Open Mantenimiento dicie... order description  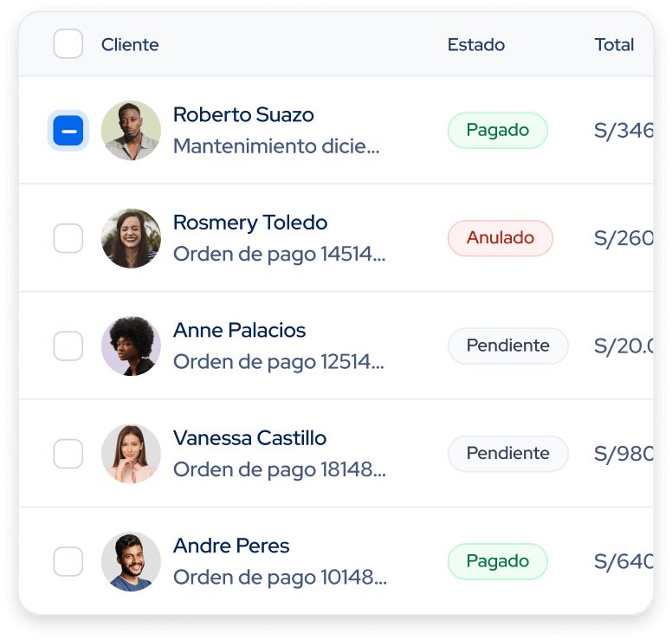click(276, 146)
